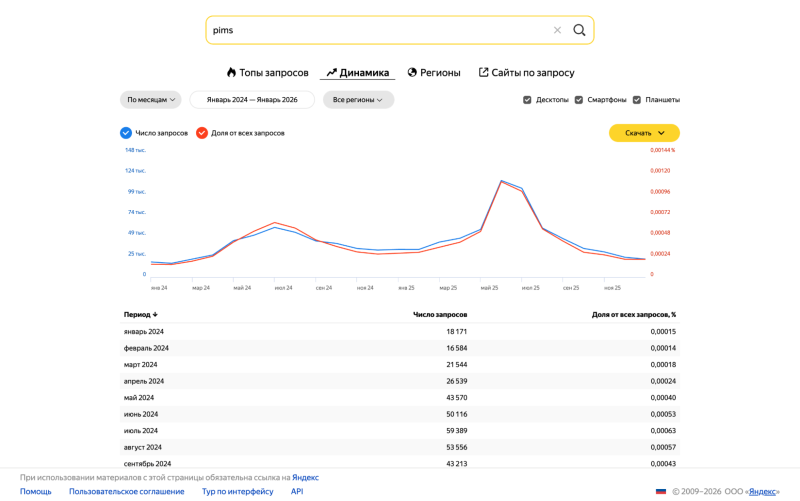800x501 pixels.
Task: Click the июль 2024 row label
Action: (141, 431)
